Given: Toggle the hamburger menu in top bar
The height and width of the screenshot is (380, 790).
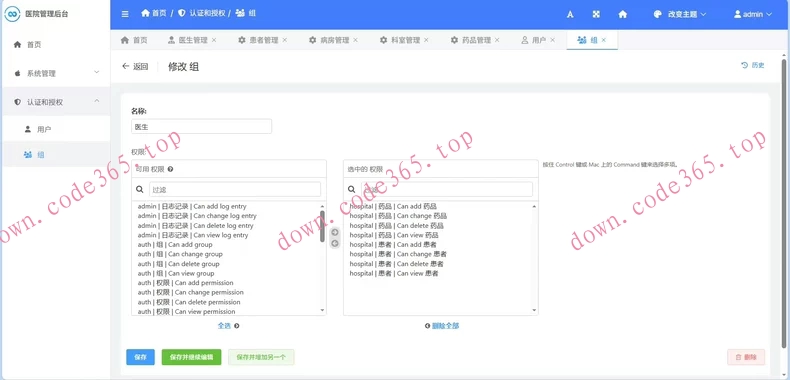Looking at the screenshot, I should coord(125,14).
